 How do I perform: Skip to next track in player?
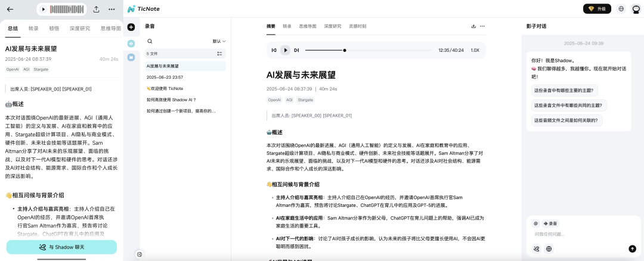(296, 50)
